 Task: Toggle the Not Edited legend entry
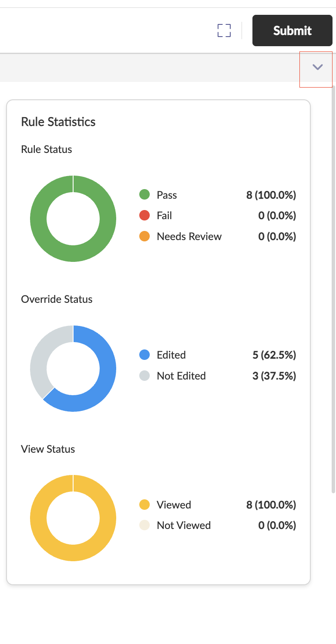pos(181,376)
